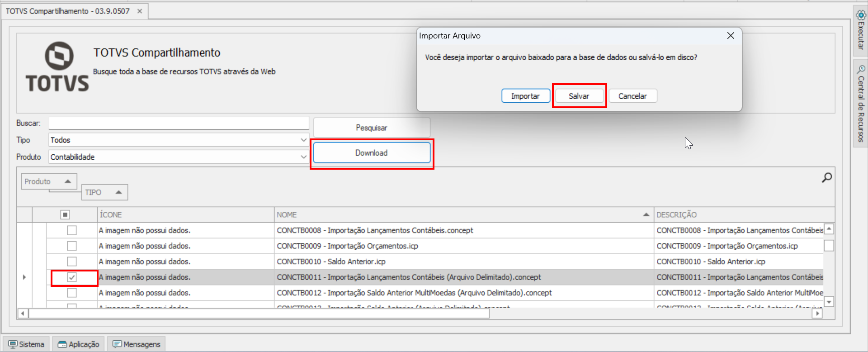Check the CONCTB0008 row checkbox
This screenshot has width=868, height=352.
click(x=72, y=230)
